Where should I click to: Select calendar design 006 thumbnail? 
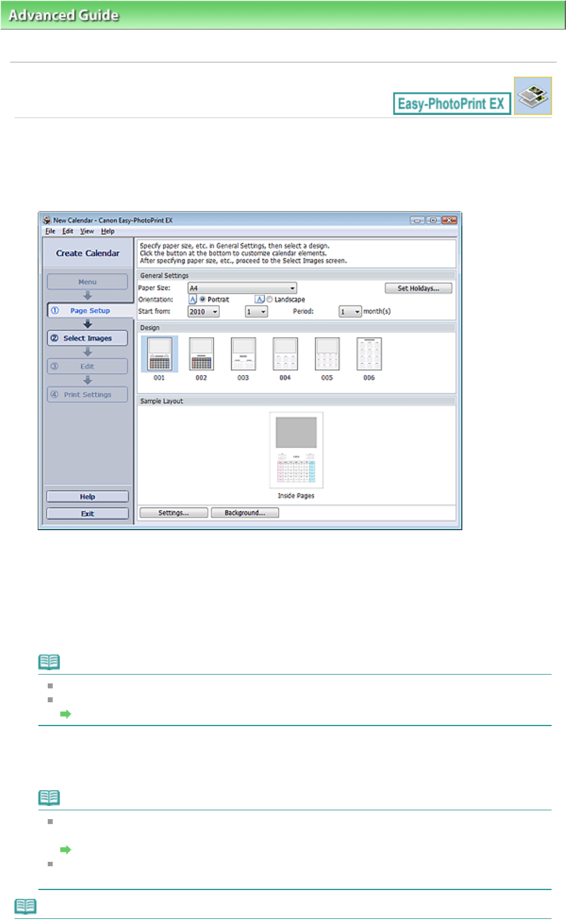click(369, 354)
